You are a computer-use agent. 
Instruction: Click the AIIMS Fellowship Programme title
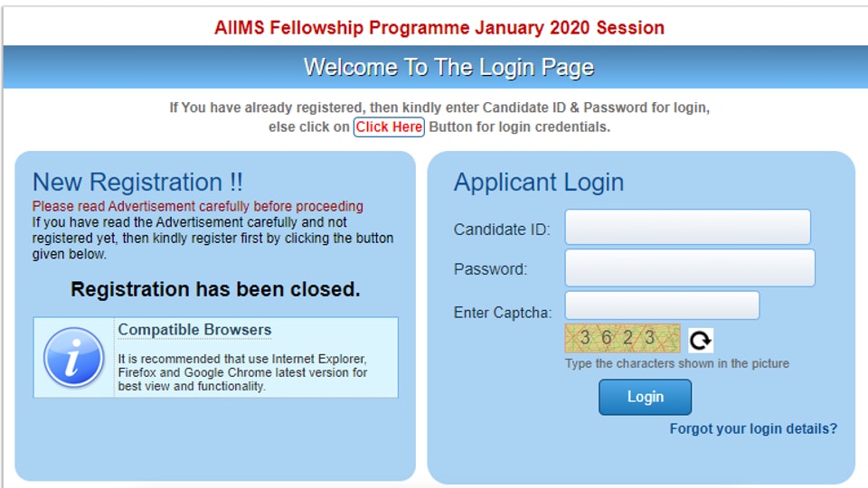click(x=439, y=28)
